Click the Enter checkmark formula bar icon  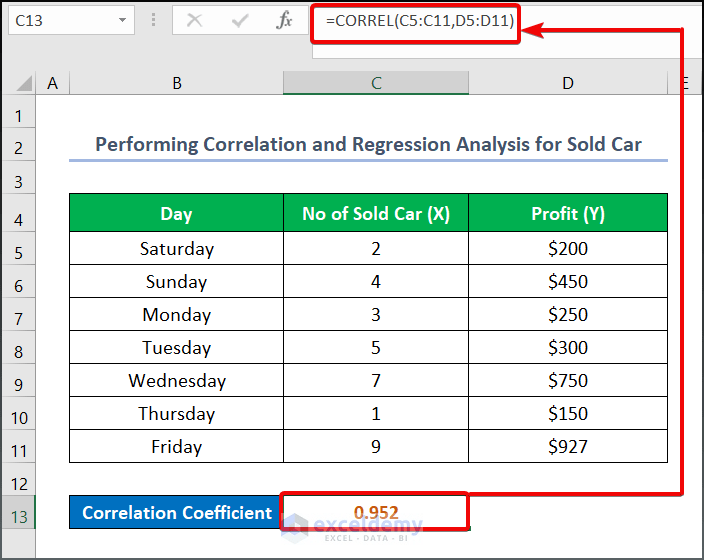pyautogui.click(x=240, y=20)
